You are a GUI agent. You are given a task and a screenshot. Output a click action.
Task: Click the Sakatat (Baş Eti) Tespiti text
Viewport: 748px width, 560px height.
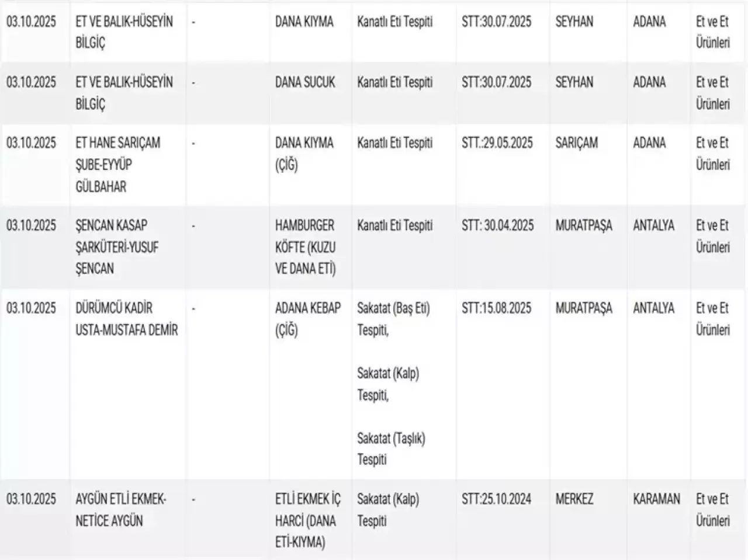coord(393,319)
